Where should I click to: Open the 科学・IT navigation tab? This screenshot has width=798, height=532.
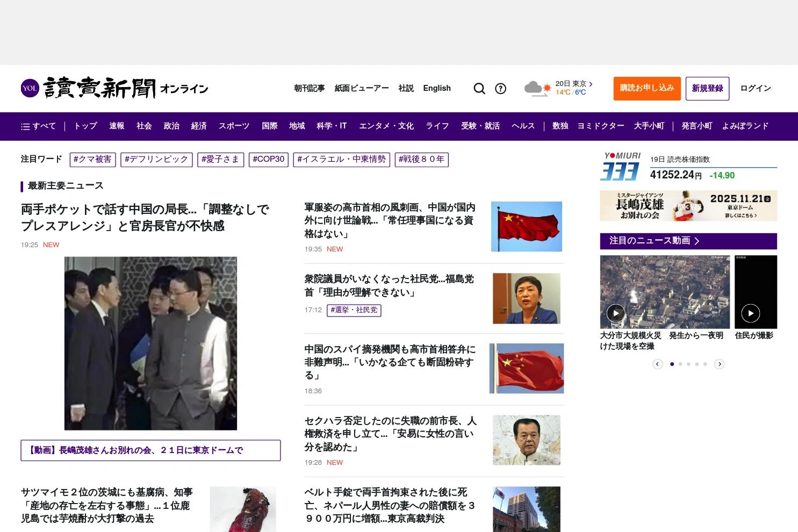tap(332, 126)
